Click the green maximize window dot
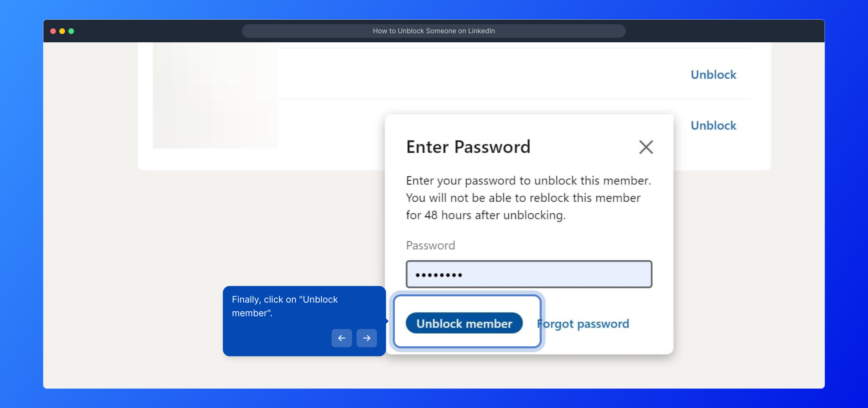The height and width of the screenshot is (408, 868). (71, 31)
